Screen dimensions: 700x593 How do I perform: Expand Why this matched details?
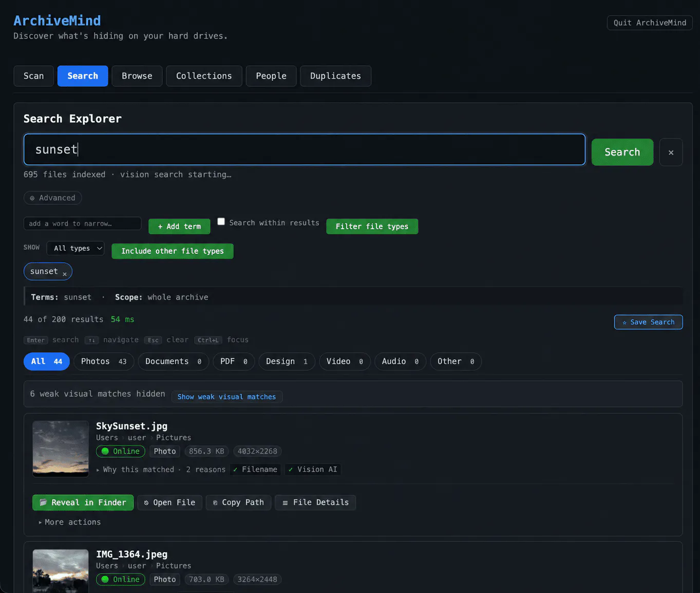click(x=139, y=470)
